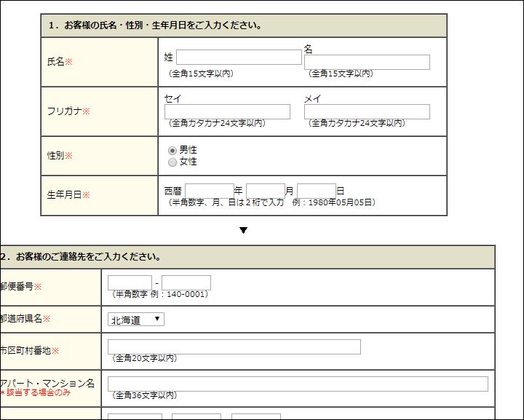Click the 都道府県名 row label

pyautogui.click(x=25, y=319)
